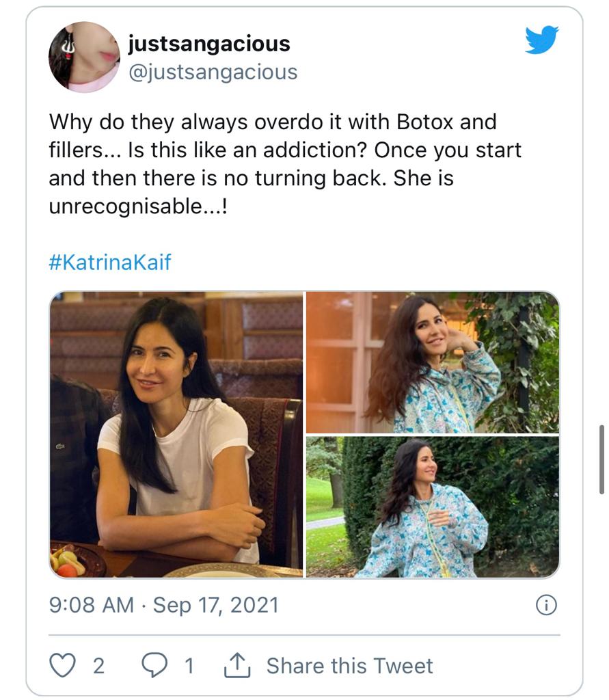
Task: Click the Share this Tweet label
Action: tap(349, 664)
